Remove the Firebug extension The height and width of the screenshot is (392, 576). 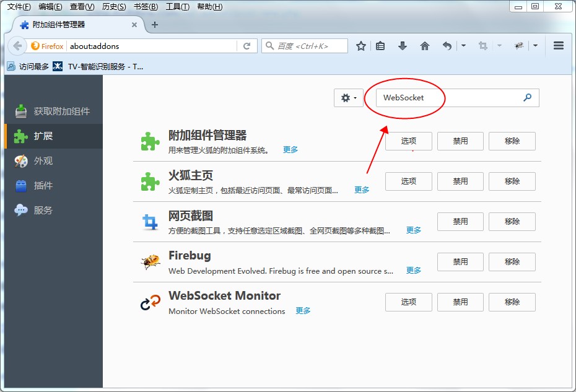coord(512,262)
